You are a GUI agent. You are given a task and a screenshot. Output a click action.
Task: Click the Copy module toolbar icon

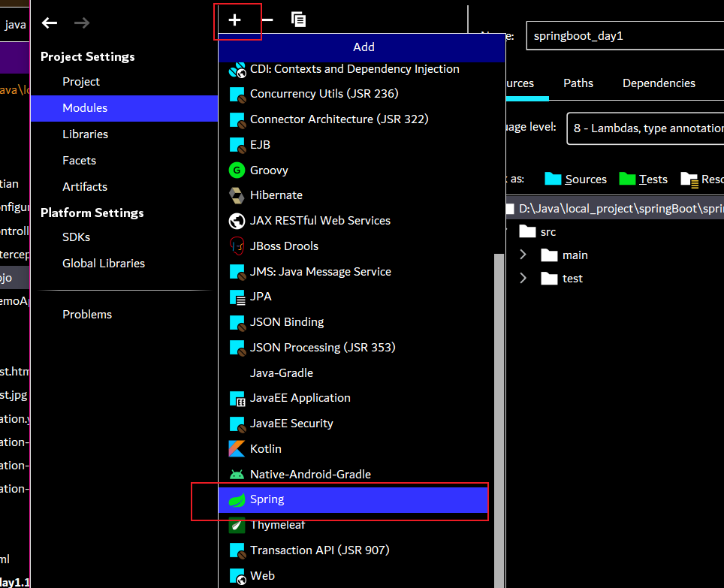point(298,20)
